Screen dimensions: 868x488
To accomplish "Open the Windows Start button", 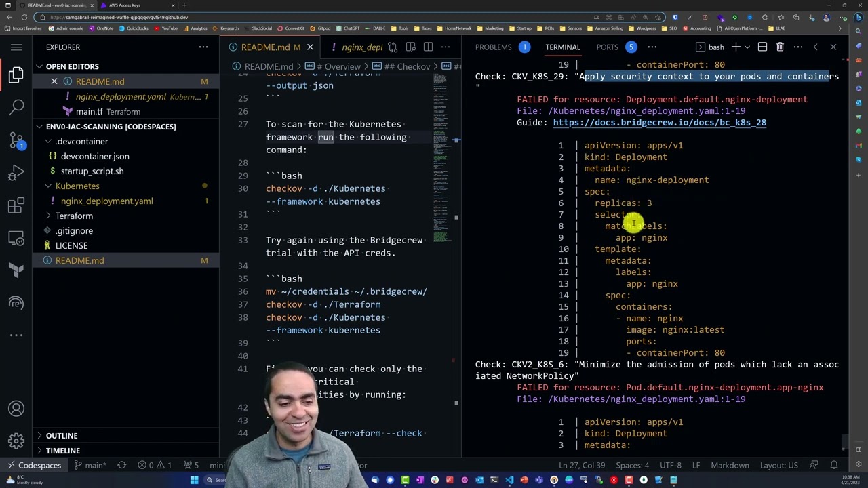I will pos(194,480).
